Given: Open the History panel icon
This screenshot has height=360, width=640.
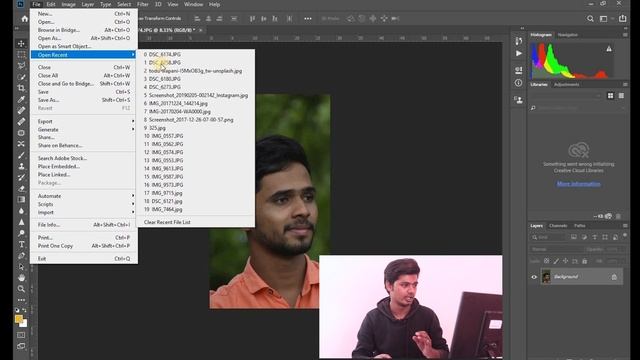Looking at the screenshot, I should click(518, 41).
